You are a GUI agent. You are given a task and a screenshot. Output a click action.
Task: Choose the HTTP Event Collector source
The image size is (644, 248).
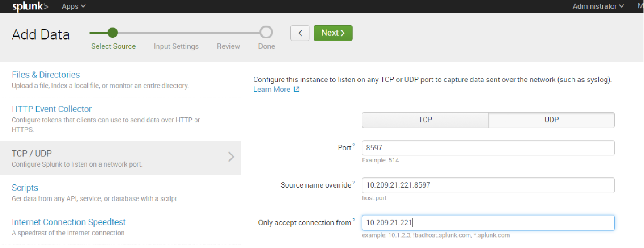coord(51,109)
